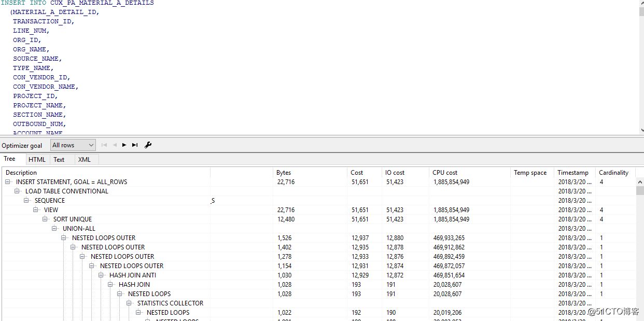Click SOURCE_NAME in the SQL editor
This screenshot has width=644, height=321.
36,59
